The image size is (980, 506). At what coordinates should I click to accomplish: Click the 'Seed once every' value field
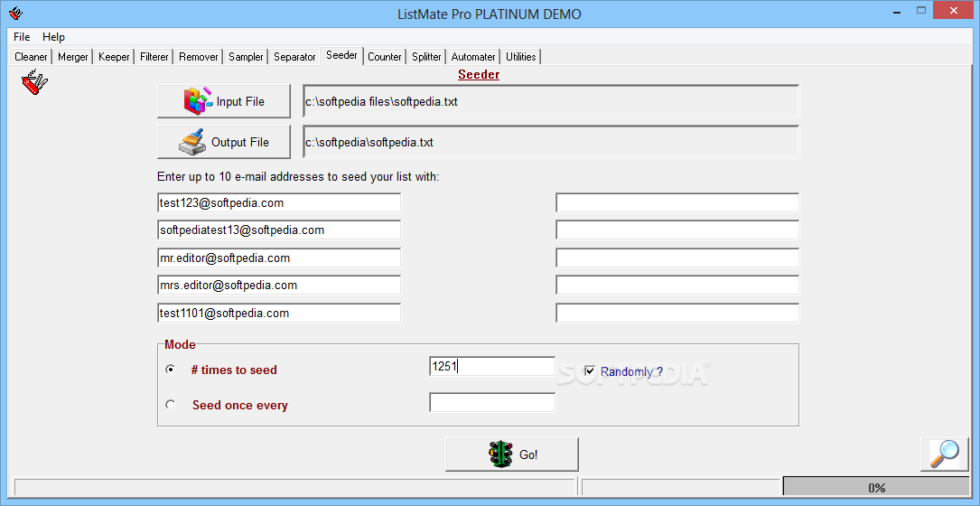point(492,402)
